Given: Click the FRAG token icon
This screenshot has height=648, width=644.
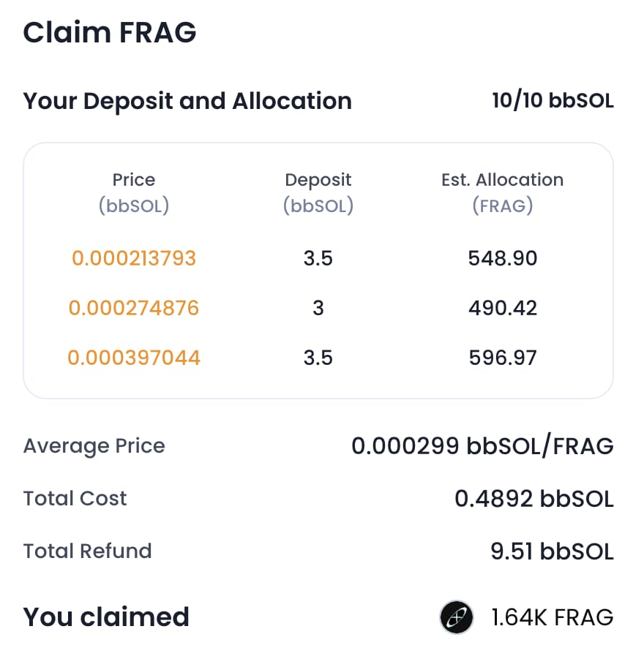Looking at the screenshot, I should 457,617.
